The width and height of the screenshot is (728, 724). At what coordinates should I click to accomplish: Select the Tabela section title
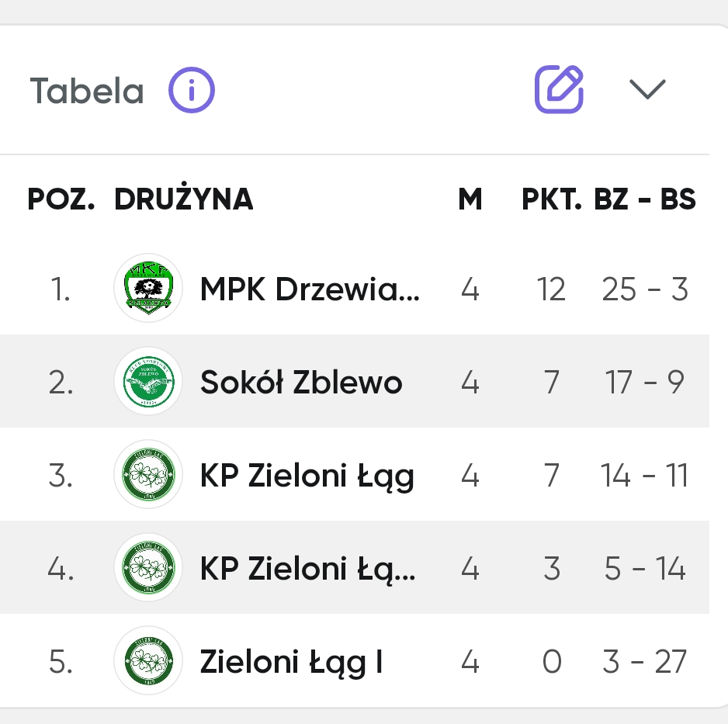pyautogui.click(x=87, y=91)
